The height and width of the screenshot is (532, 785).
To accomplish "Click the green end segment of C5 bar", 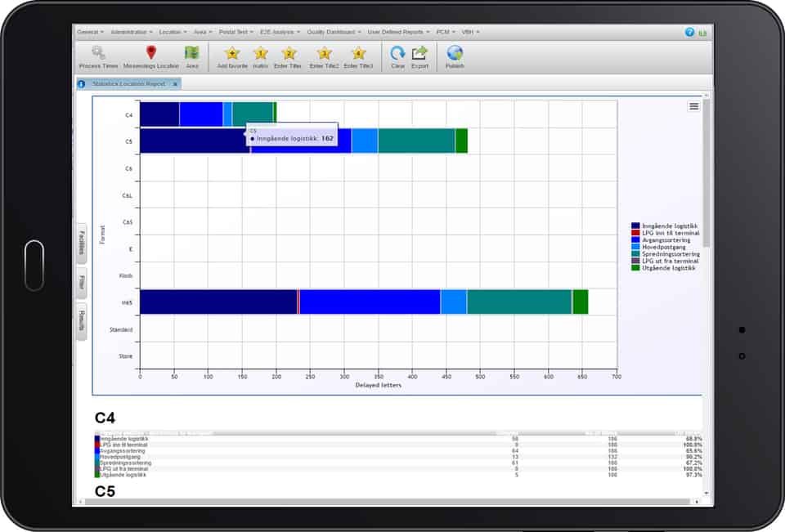I will click(x=461, y=141).
